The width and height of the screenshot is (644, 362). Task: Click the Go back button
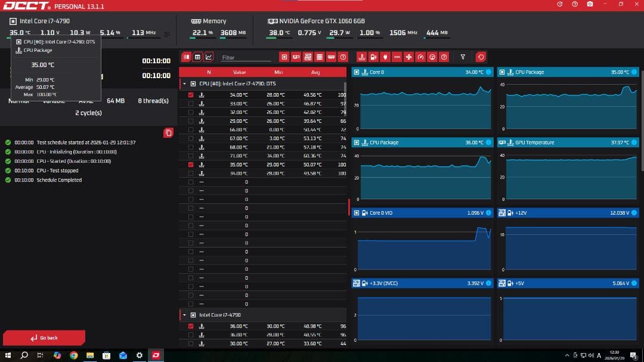(x=44, y=338)
